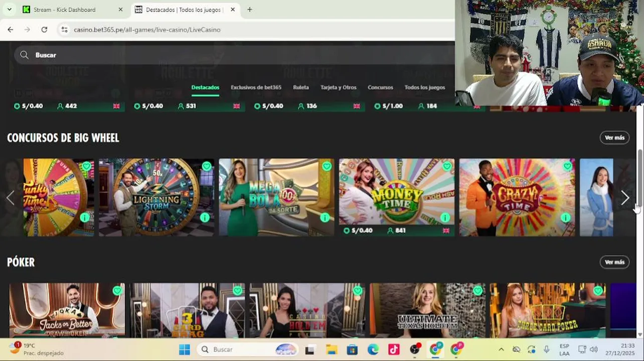Screen dimensions: 644x361
Task: Open Ultimate Texas Hold'em thumbnail
Action: point(427,310)
